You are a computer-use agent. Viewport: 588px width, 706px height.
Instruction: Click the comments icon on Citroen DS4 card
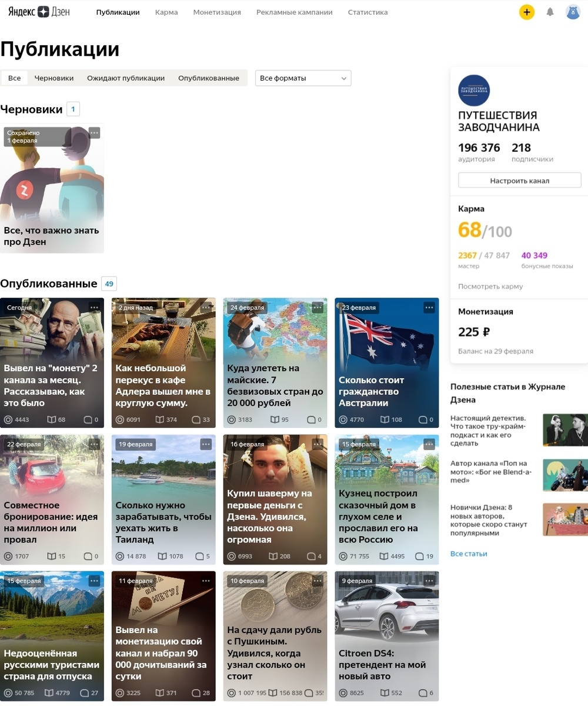point(422,693)
